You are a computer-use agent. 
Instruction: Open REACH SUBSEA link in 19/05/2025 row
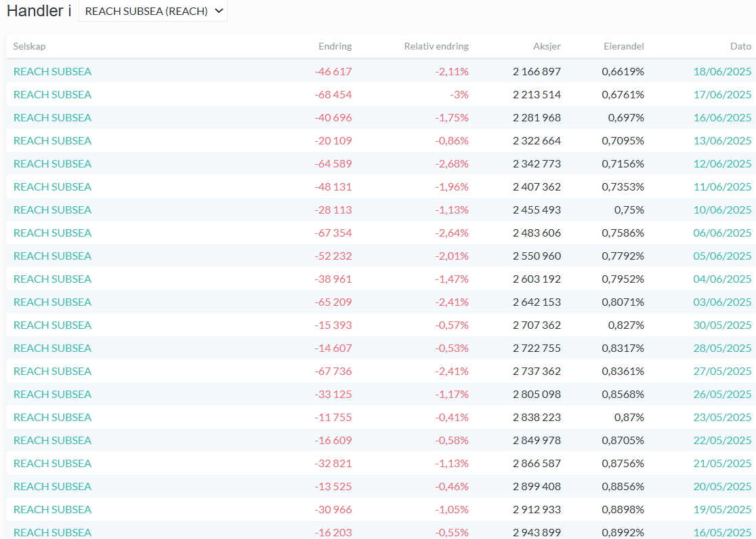[53, 510]
